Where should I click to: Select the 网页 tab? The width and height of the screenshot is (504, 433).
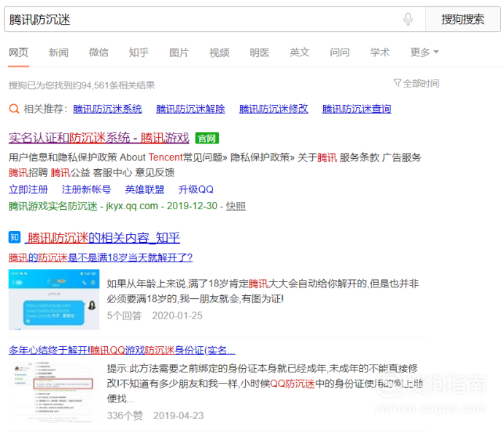tap(18, 52)
